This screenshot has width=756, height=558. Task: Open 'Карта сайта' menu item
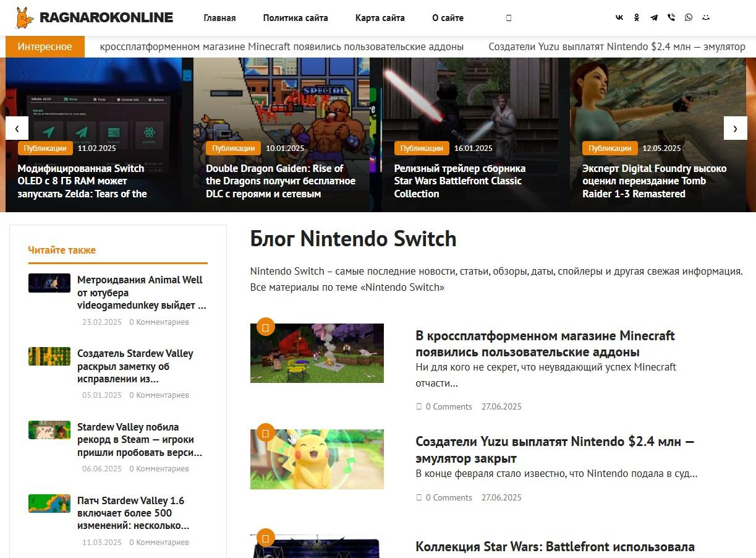(x=380, y=18)
